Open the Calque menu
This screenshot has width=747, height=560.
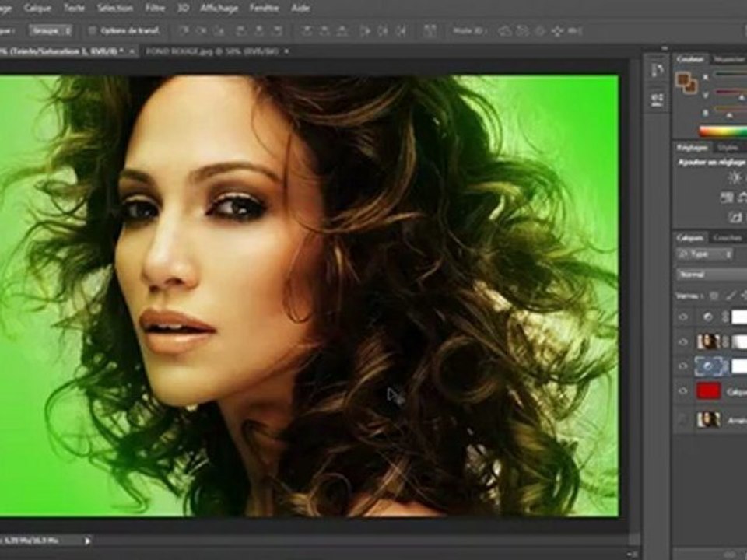tap(37, 8)
